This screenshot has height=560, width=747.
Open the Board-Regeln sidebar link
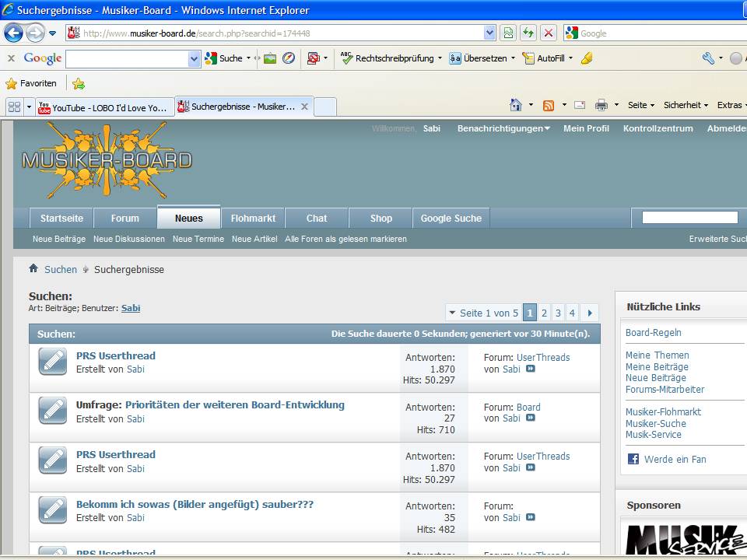(653, 333)
